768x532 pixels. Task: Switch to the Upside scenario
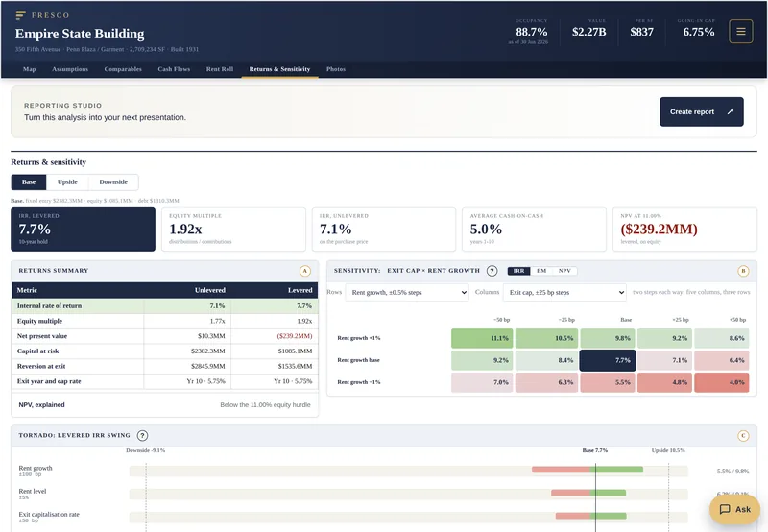point(67,181)
